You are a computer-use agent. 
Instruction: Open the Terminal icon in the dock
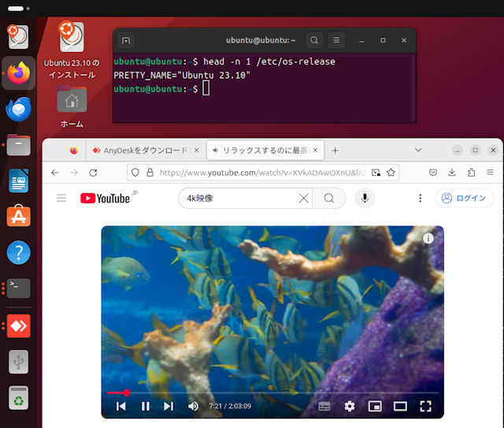(18, 288)
